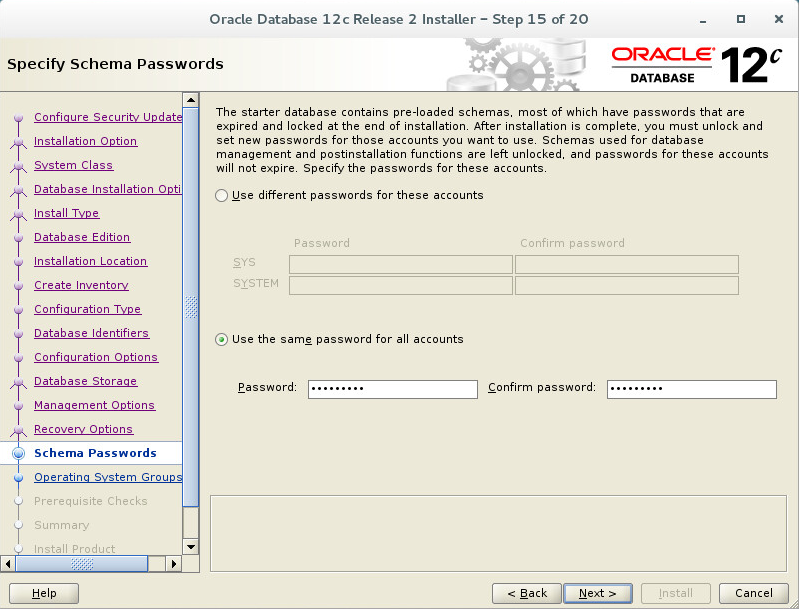Go to Operating System Groups step
Viewport: 799px width, 609px height.
108,477
